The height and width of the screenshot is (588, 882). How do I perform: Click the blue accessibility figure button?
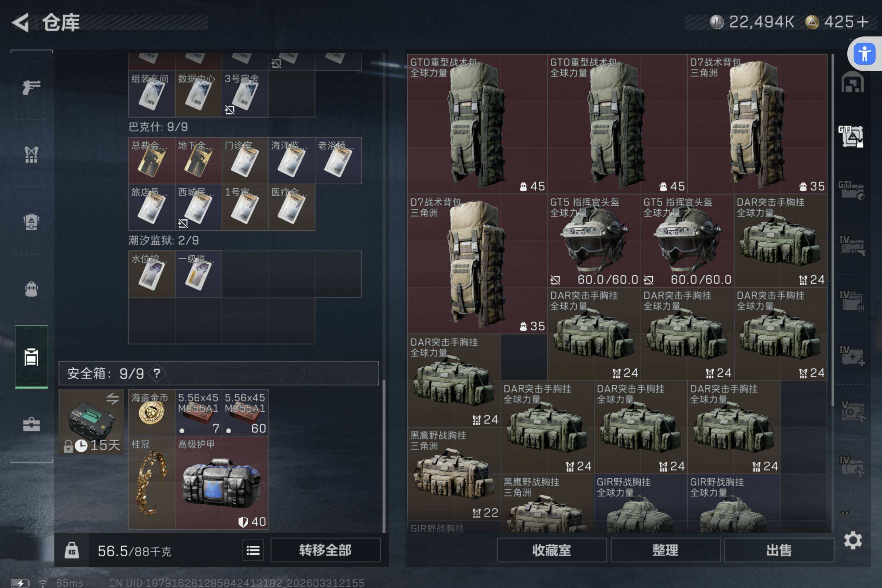coord(865,54)
